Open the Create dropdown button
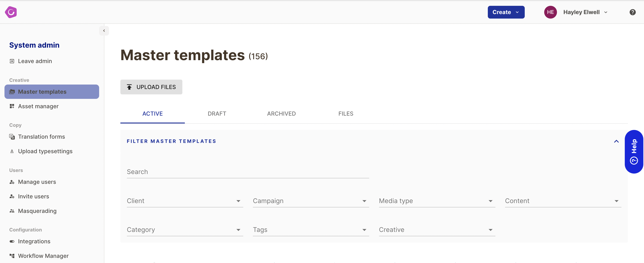Viewport: 644px width, 263px height. click(506, 12)
